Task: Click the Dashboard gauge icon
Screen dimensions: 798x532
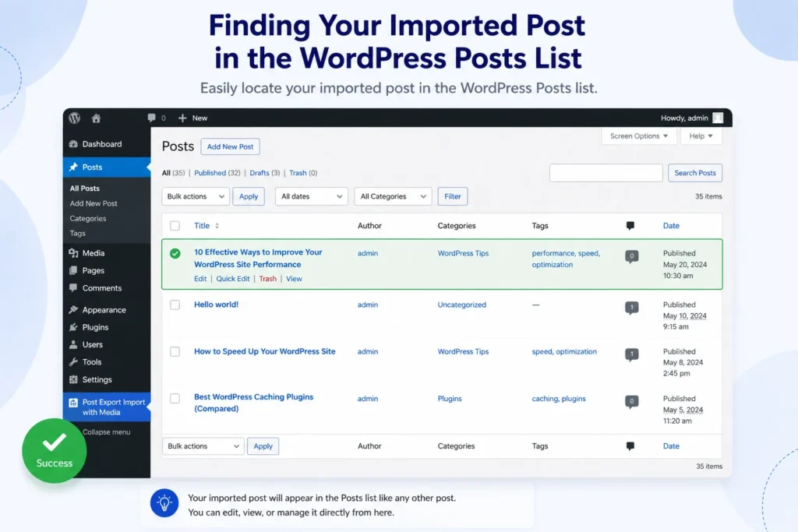Action: (73, 144)
